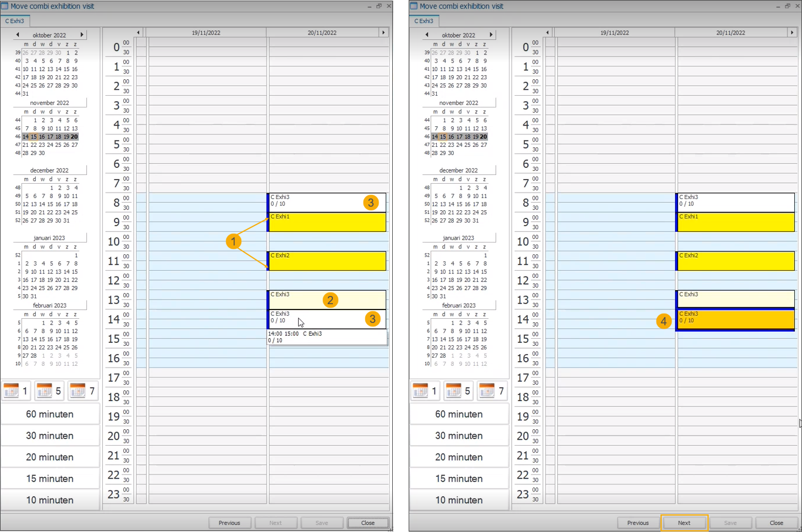Select 5-day view icon in right window
The height and width of the screenshot is (532, 802).
tap(459, 390)
